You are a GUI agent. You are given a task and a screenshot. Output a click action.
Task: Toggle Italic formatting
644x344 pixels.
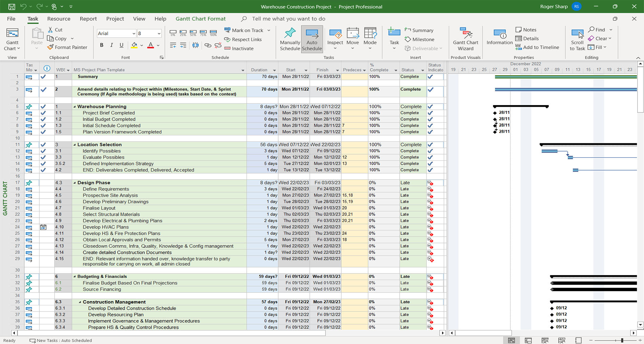click(112, 45)
